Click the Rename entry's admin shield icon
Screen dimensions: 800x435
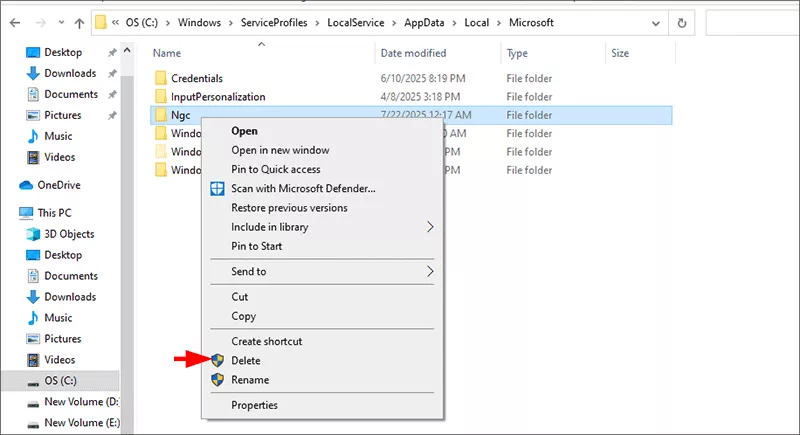217,380
